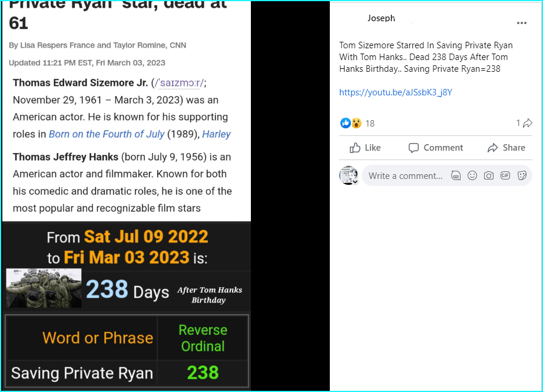Viewport: 543px width, 392px height.
Task: Attach a photo using the camera icon
Action: click(x=488, y=175)
